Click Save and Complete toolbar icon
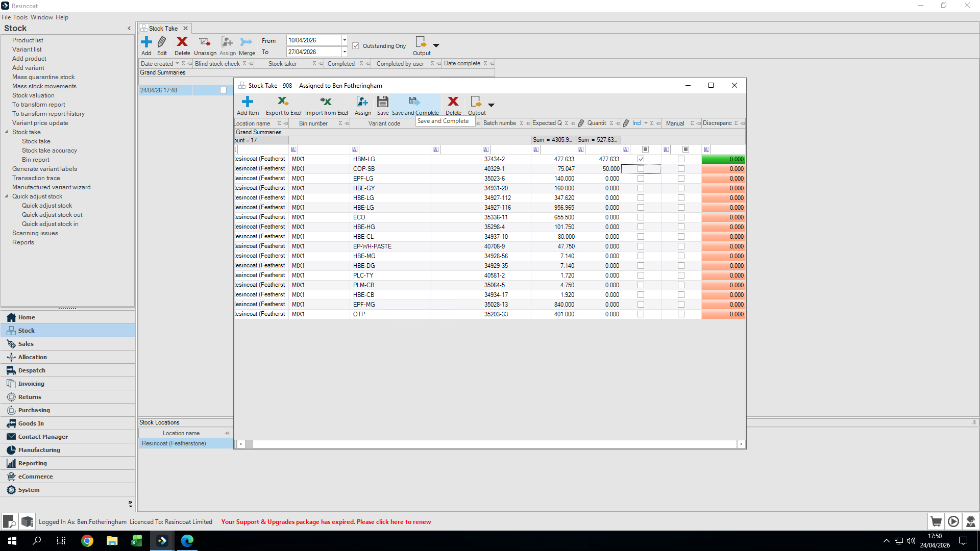 click(x=414, y=102)
